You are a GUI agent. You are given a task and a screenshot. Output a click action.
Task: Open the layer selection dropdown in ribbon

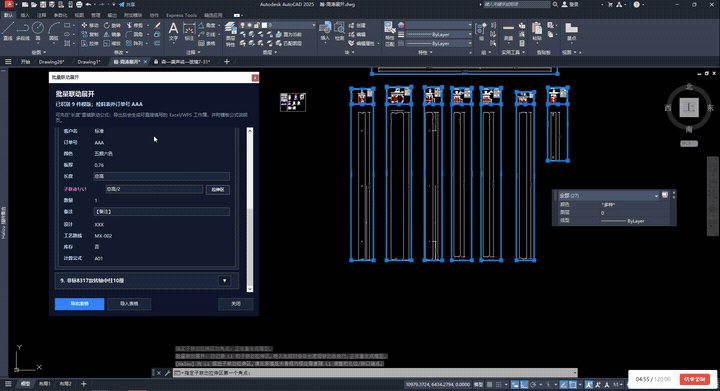coord(314,25)
